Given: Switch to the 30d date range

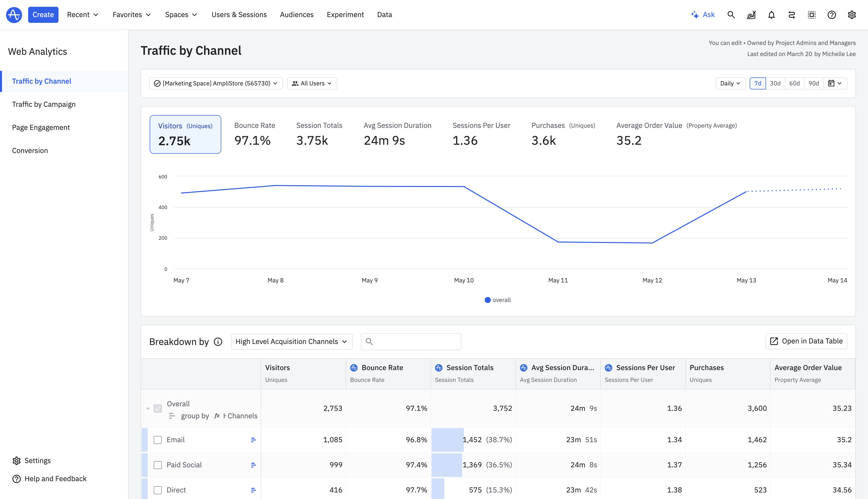Looking at the screenshot, I should [775, 83].
